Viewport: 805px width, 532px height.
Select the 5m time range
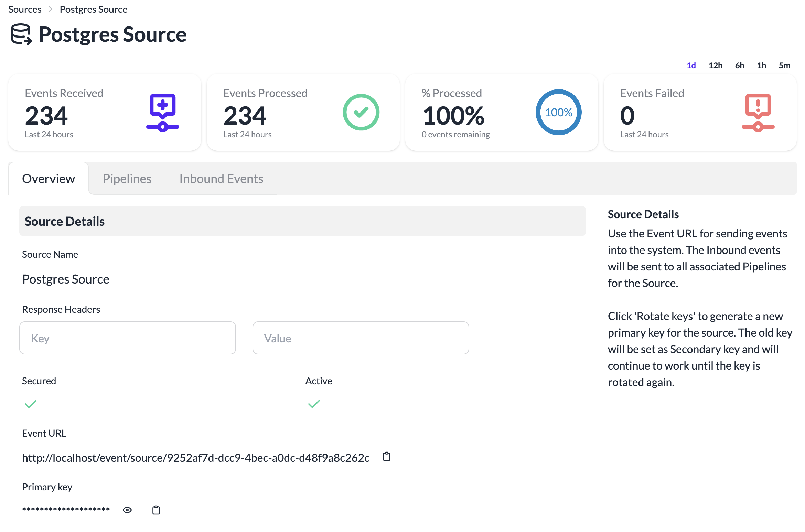pos(784,65)
